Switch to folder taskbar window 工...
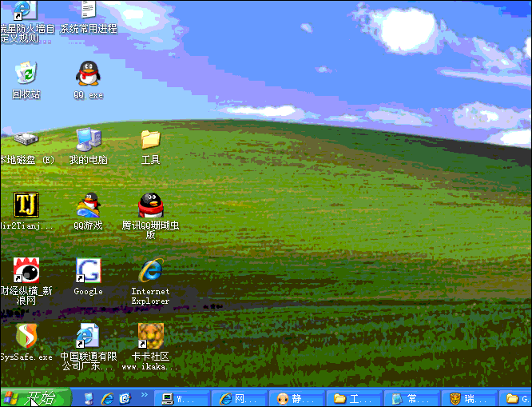 [x=354, y=398]
